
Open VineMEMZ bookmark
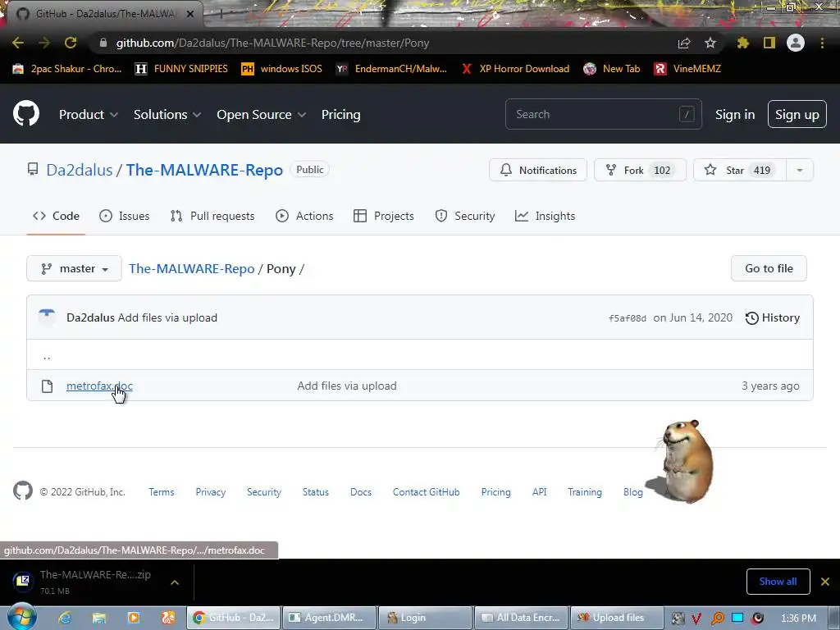pyautogui.click(x=687, y=69)
